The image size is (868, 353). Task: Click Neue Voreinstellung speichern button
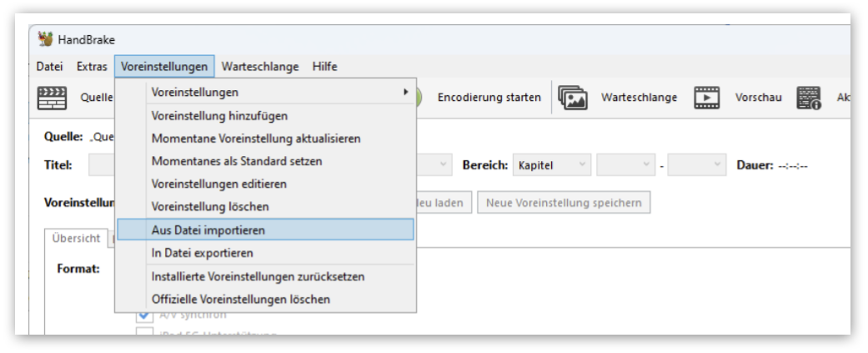pos(564,203)
